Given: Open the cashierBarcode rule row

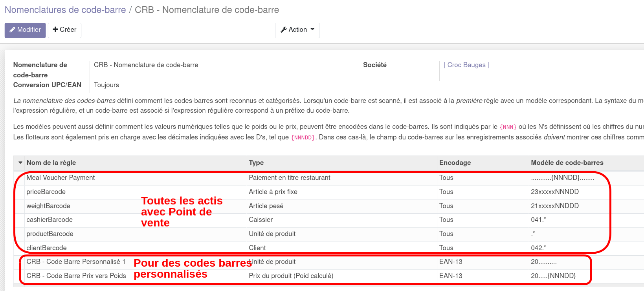Looking at the screenshot, I should (50, 220).
